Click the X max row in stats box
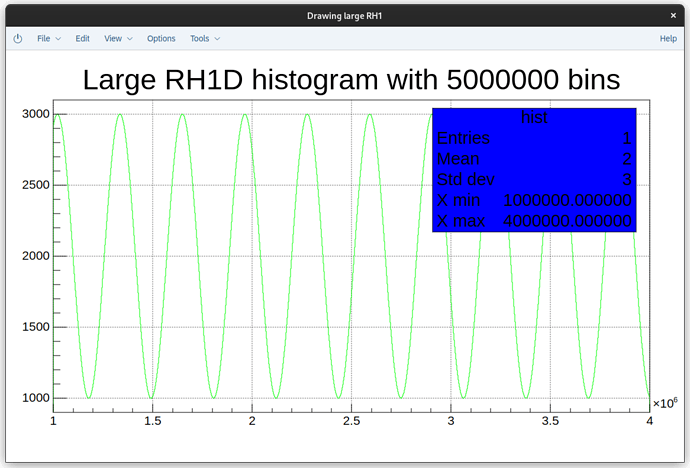Screen dimensions: 690x468 [x=534, y=221]
